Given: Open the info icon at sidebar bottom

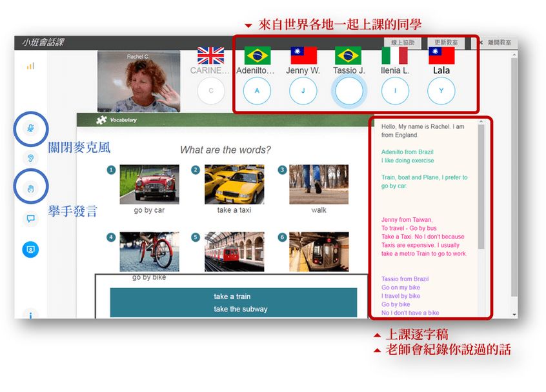Looking at the screenshot, I should pyautogui.click(x=30, y=314).
